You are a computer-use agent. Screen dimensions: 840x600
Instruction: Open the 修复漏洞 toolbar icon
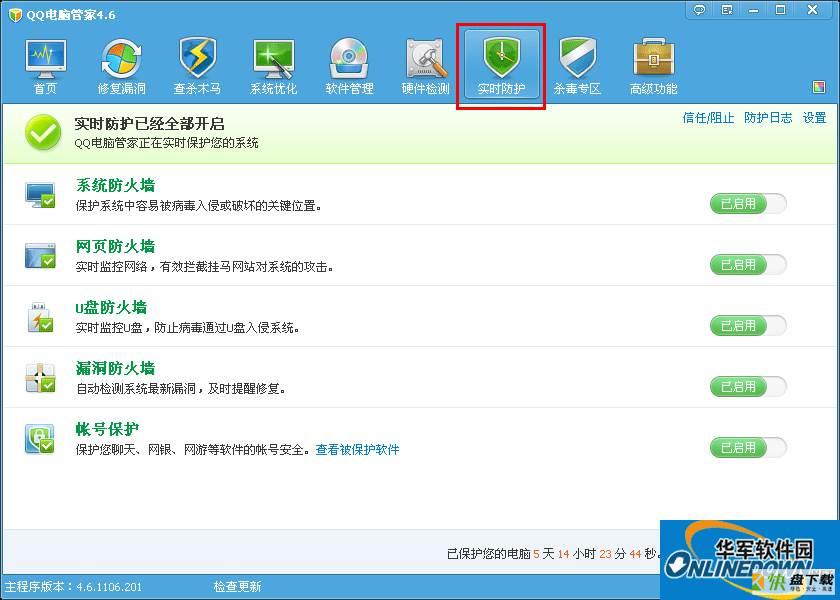[x=122, y=60]
